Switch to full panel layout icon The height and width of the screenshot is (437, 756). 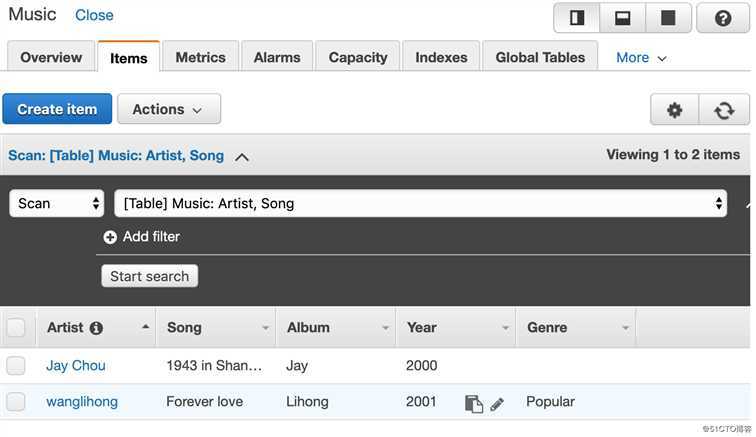tap(668, 18)
